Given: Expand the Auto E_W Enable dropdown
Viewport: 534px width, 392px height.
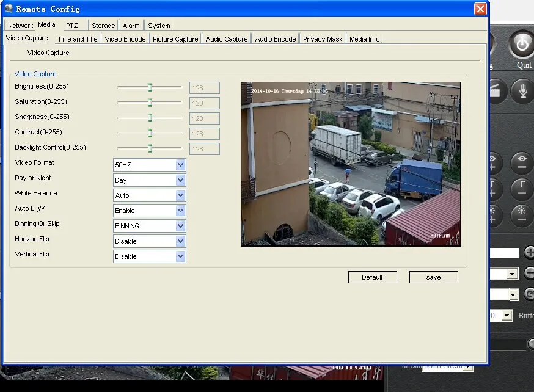Looking at the screenshot, I should point(180,211).
